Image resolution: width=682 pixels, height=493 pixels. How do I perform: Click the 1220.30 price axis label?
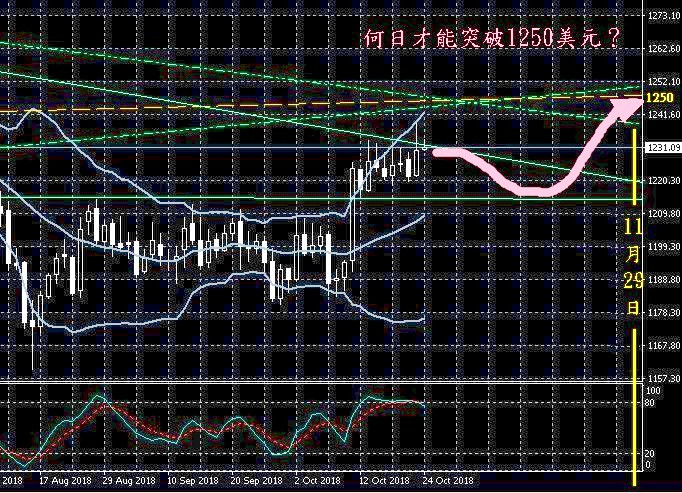coord(664,181)
